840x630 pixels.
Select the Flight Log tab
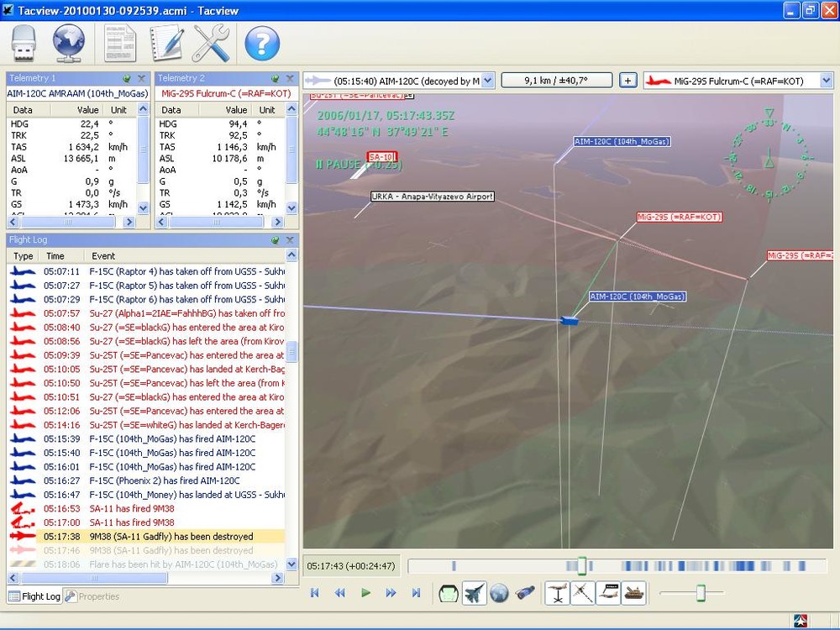[x=35, y=596]
